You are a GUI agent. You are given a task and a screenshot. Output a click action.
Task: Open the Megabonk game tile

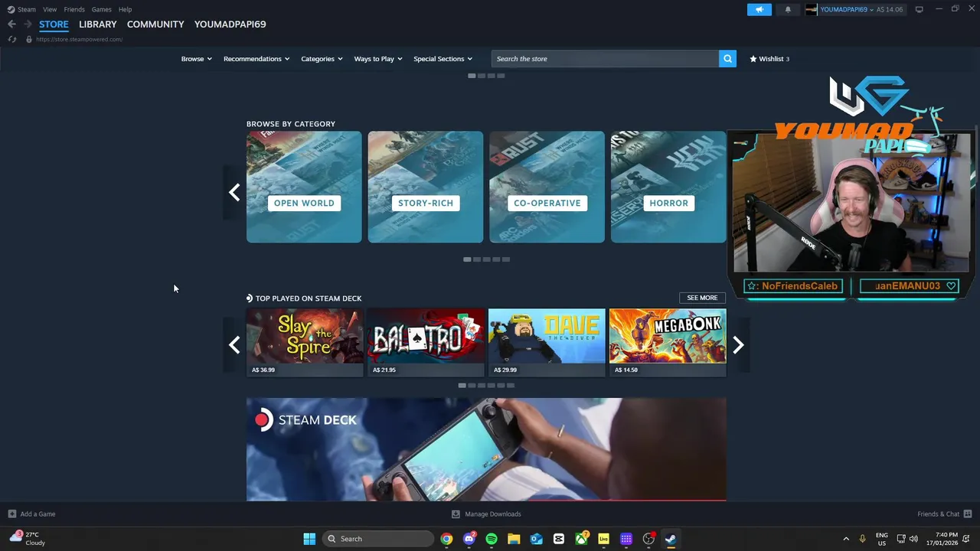tap(668, 342)
